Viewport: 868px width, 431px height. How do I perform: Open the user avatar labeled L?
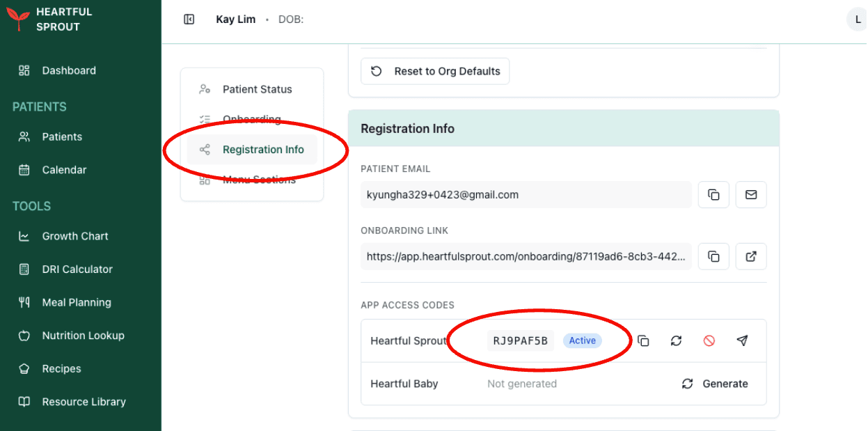(x=857, y=19)
